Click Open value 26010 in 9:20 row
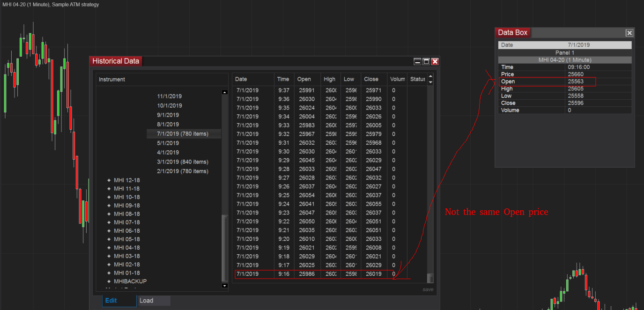644x310 pixels. coord(307,239)
